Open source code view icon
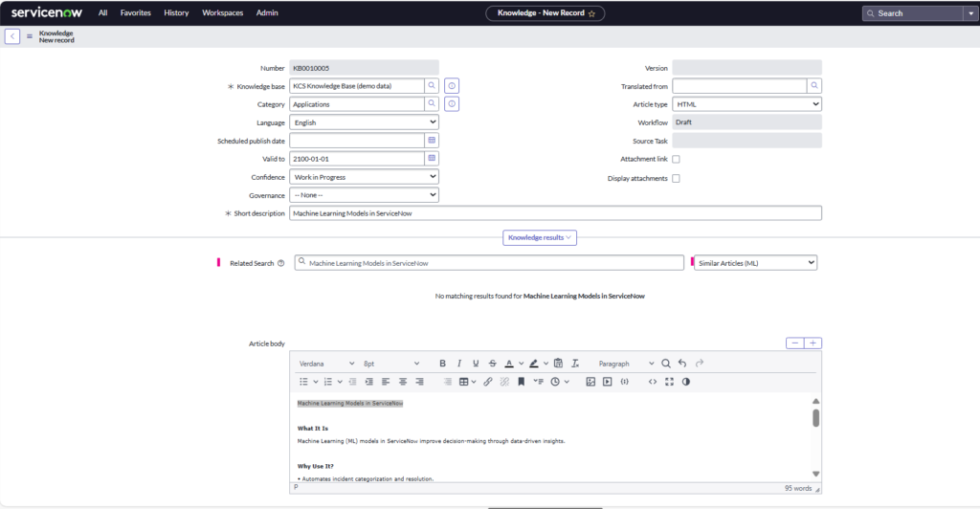 (653, 382)
